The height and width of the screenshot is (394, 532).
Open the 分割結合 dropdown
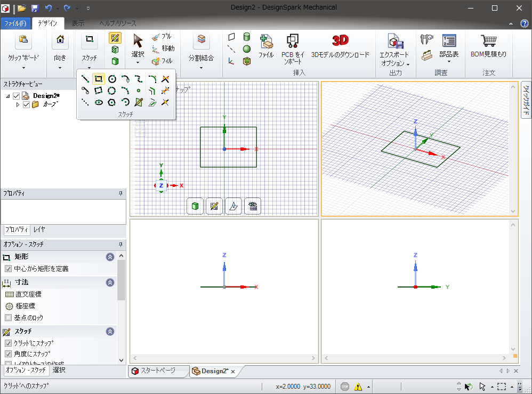tap(201, 68)
